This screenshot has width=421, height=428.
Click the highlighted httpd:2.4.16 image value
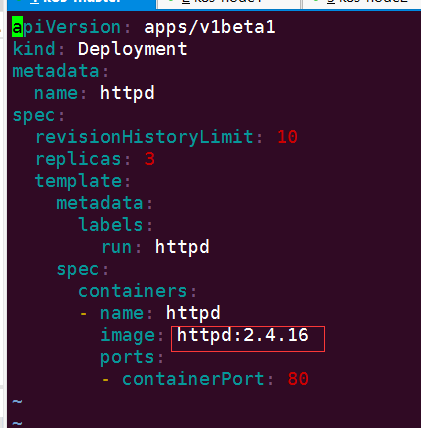coord(243,335)
